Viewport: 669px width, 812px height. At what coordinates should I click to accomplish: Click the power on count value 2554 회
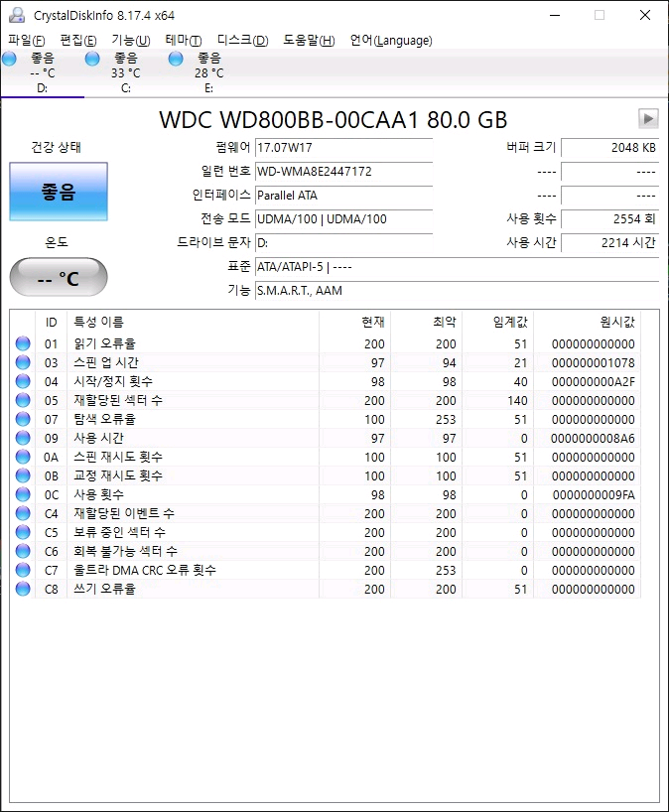tap(610, 219)
